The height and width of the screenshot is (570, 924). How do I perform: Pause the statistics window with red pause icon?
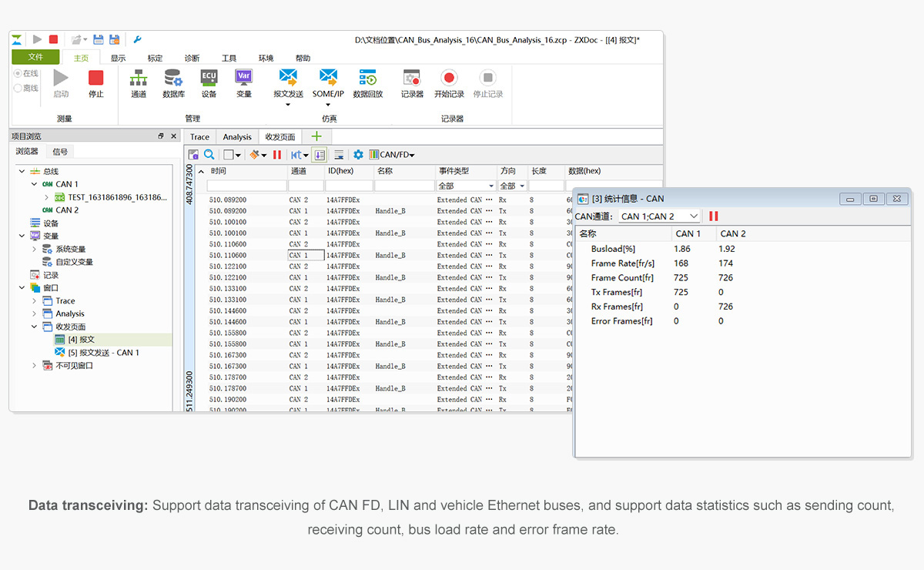coord(714,216)
